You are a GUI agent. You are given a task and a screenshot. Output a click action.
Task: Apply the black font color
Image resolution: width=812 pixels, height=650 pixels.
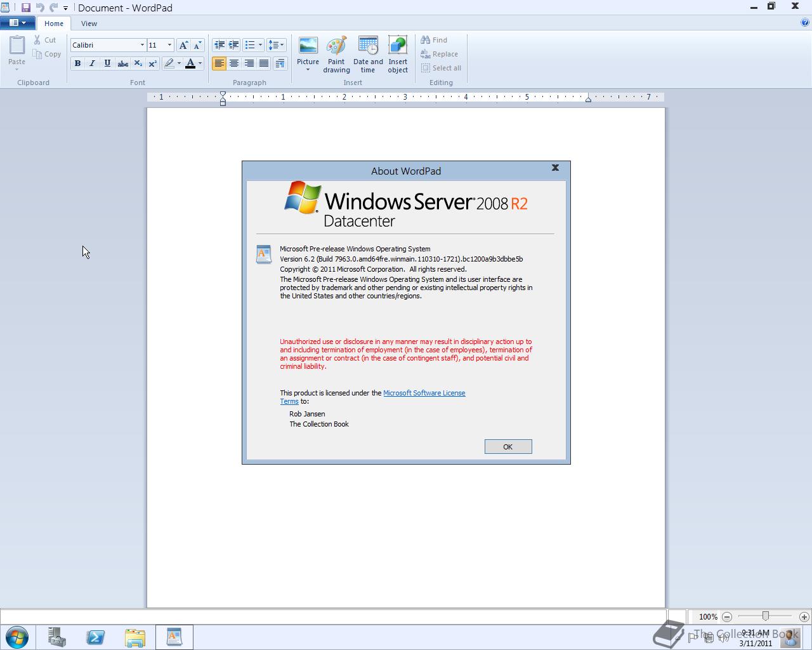coord(190,63)
